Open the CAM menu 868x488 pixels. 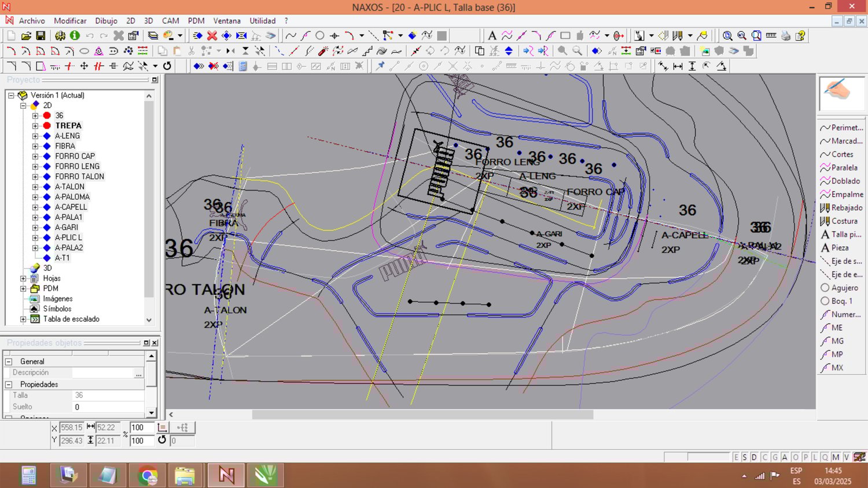[170, 21]
